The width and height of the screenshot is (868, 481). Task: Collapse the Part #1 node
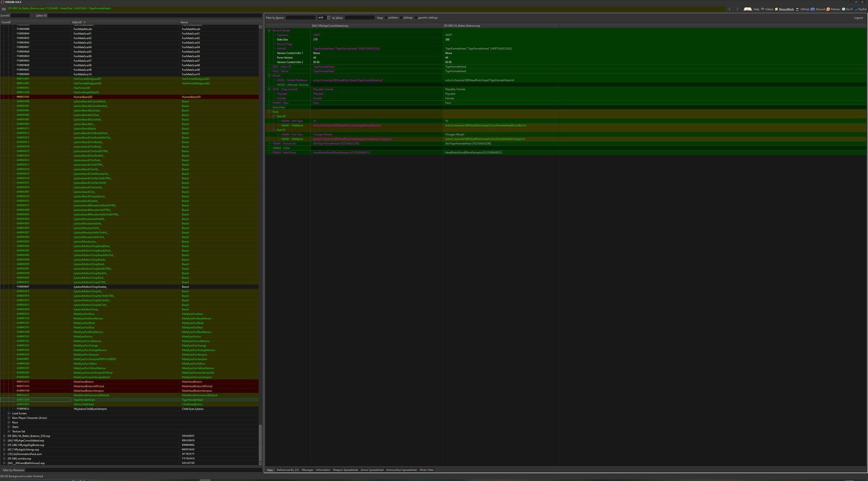274,130
